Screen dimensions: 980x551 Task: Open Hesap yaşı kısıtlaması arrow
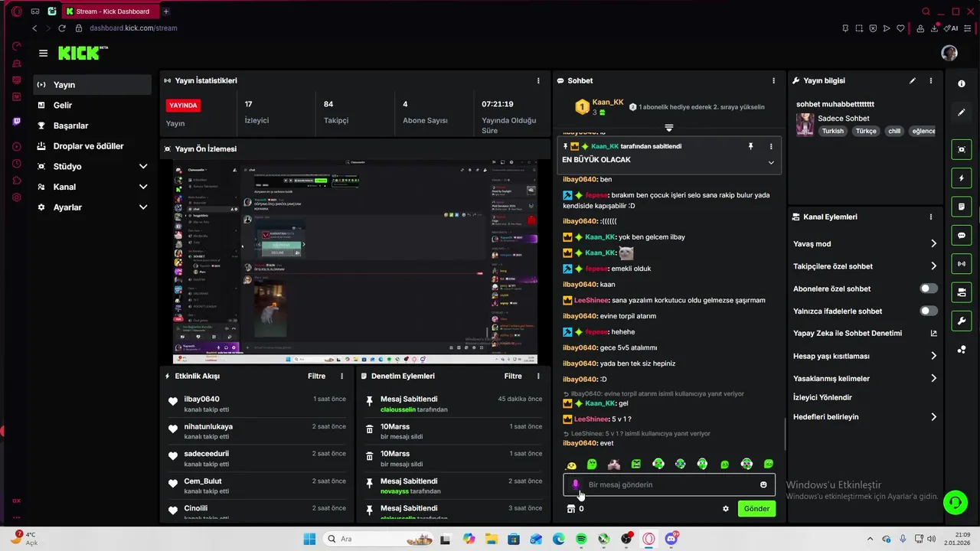point(933,356)
